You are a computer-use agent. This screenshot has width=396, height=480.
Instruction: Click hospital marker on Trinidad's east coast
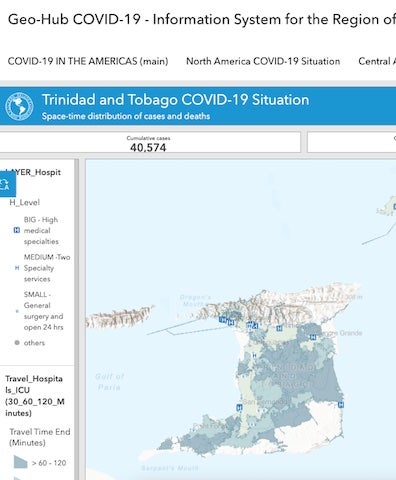(341, 405)
